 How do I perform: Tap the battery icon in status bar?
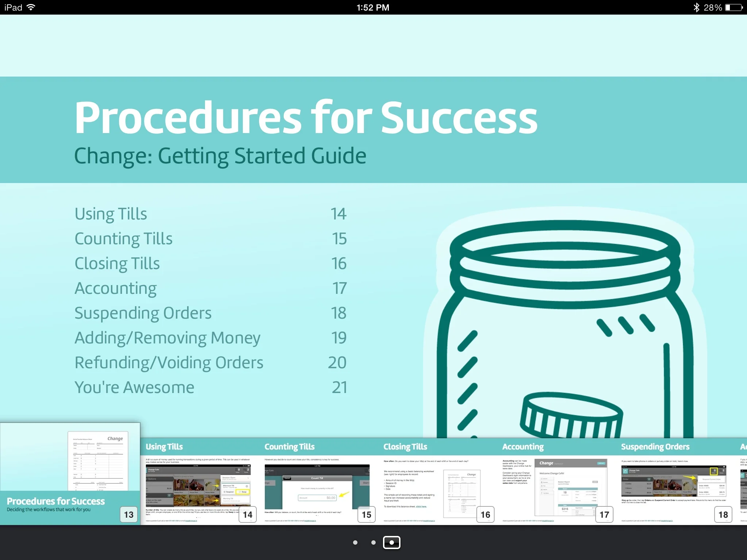pyautogui.click(x=734, y=7)
